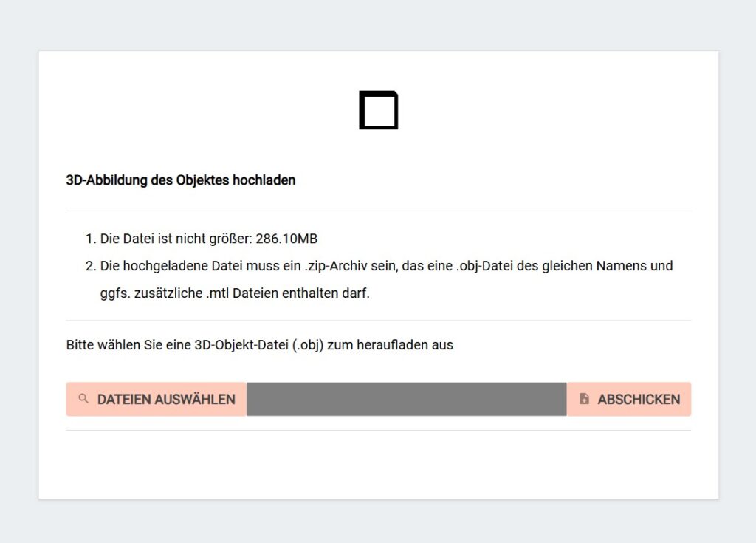Select the file size limit line '286.10MB'
Viewport: 756px width, 543px height.
tap(209, 239)
